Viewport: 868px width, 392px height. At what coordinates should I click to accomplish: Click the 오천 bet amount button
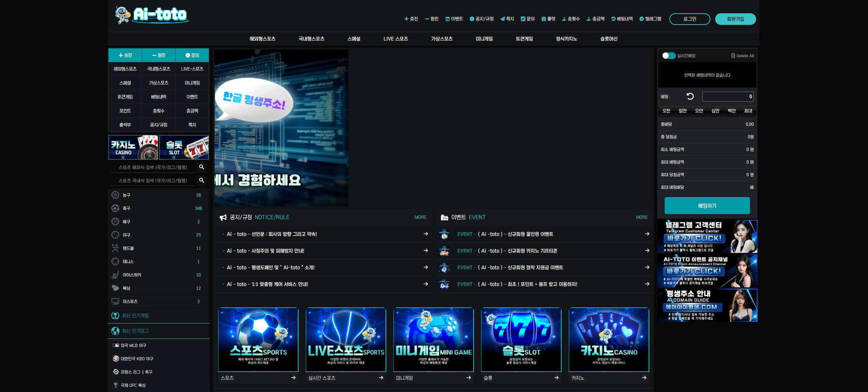click(x=666, y=111)
